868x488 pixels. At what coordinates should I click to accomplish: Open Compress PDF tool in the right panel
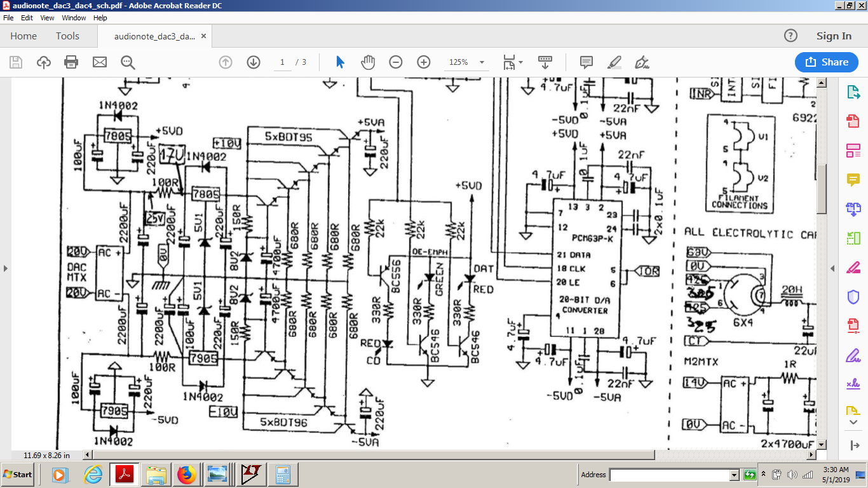point(853,326)
